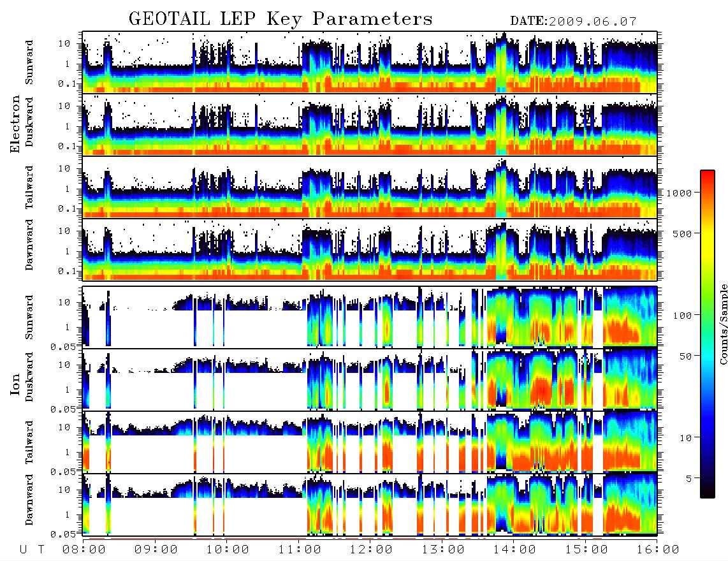The height and width of the screenshot is (561, 728).
Task: Click the Electron "Tailward" panel label
Action: click(x=29, y=187)
